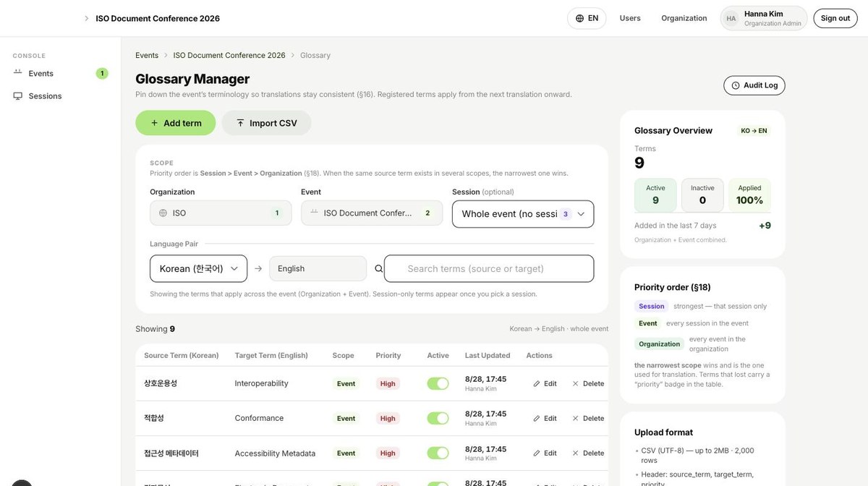The height and width of the screenshot is (486, 868).
Task: Disable the Active switch for Conformance
Action: [x=438, y=418]
